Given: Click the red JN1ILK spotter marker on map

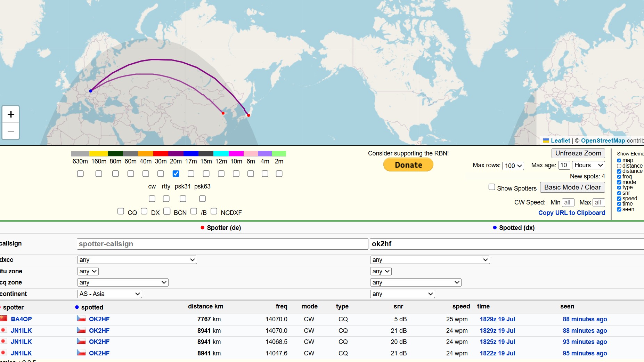Looking at the screenshot, I should coord(248,115).
